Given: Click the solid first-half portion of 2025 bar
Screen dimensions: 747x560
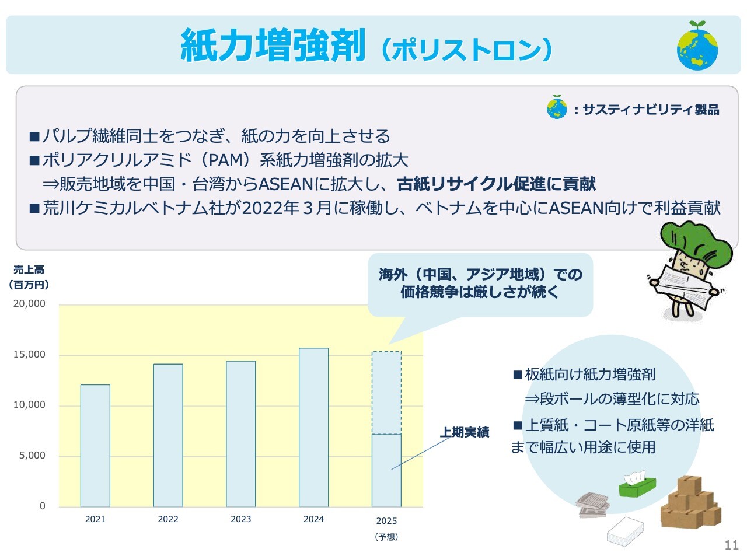Looking at the screenshot, I should coord(386,470).
